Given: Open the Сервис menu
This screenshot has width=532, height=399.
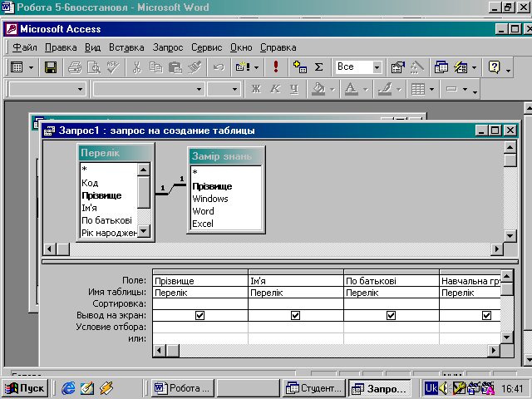Looking at the screenshot, I should [207, 47].
